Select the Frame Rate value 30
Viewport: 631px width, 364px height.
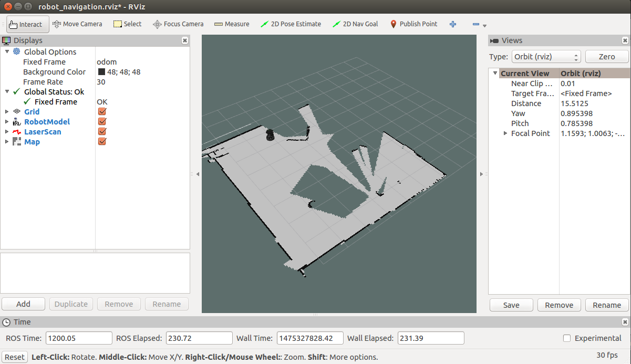pyautogui.click(x=101, y=81)
